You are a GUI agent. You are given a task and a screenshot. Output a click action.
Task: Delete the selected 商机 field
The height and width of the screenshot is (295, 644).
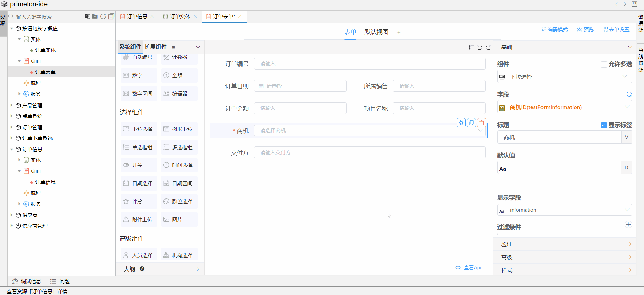[482, 123]
